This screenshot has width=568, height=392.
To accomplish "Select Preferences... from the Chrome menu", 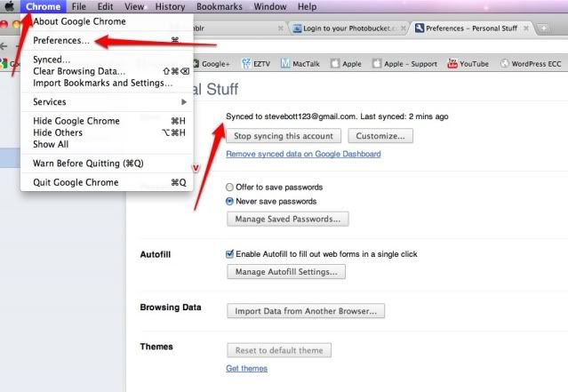I will [107, 40].
